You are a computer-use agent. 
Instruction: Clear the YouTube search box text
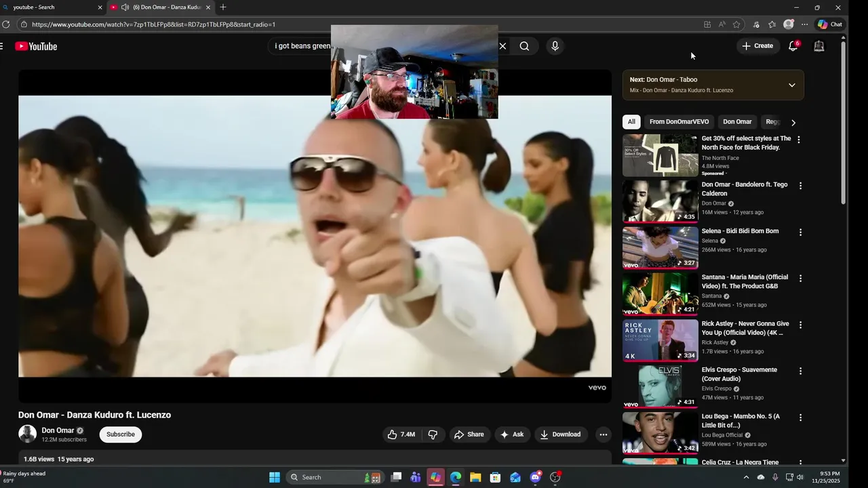[502, 46]
